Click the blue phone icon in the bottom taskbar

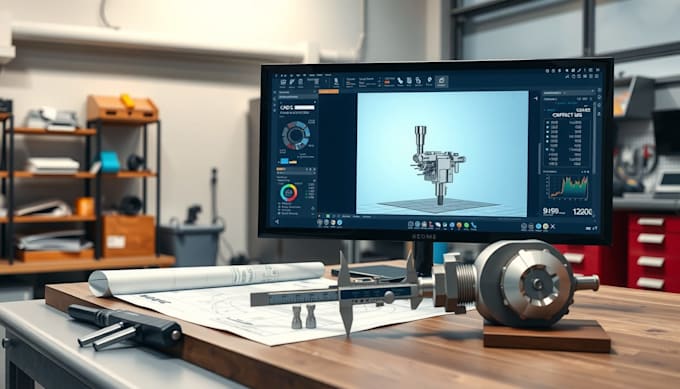pyautogui.click(x=474, y=226)
